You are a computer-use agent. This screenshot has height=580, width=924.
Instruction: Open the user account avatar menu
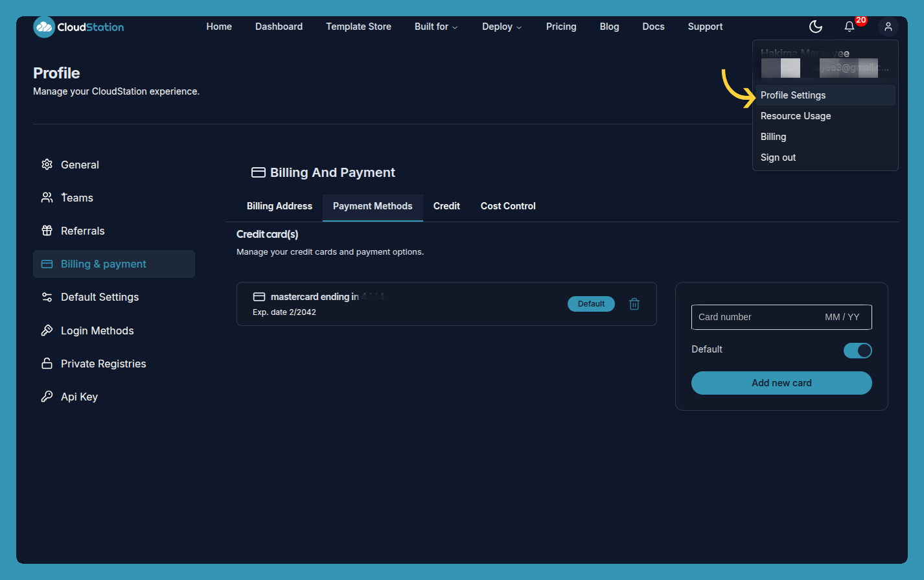(x=888, y=27)
